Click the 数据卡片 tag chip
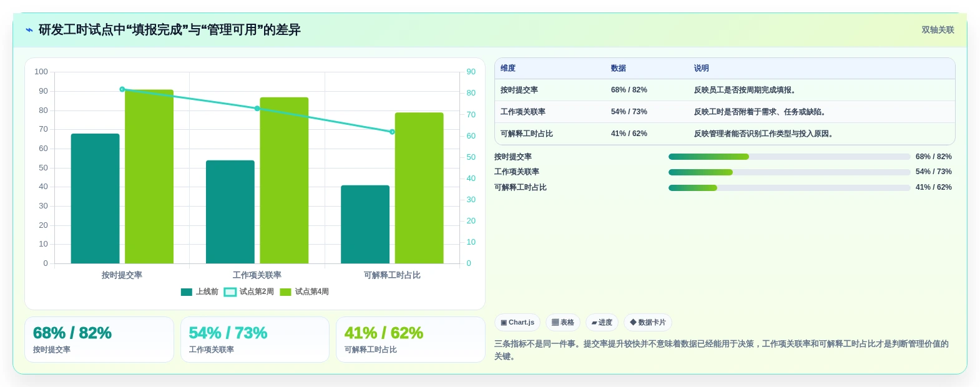This screenshot has height=387, width=980. click(648, 322)
